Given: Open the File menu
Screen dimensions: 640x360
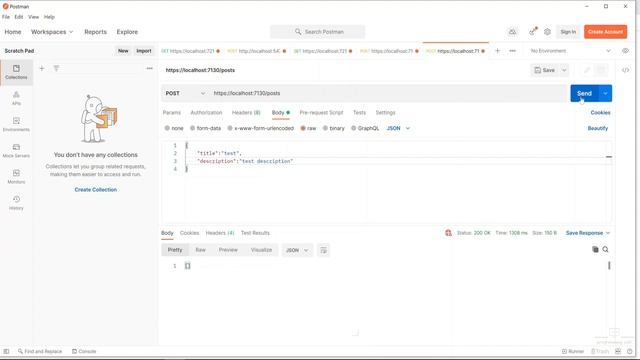Looking at the screenshot, I should 6,17.
